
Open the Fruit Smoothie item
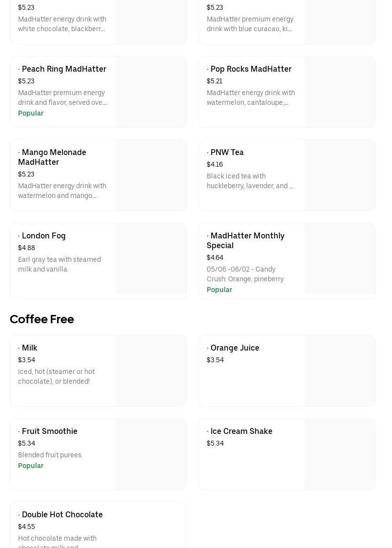coord(49,431)
